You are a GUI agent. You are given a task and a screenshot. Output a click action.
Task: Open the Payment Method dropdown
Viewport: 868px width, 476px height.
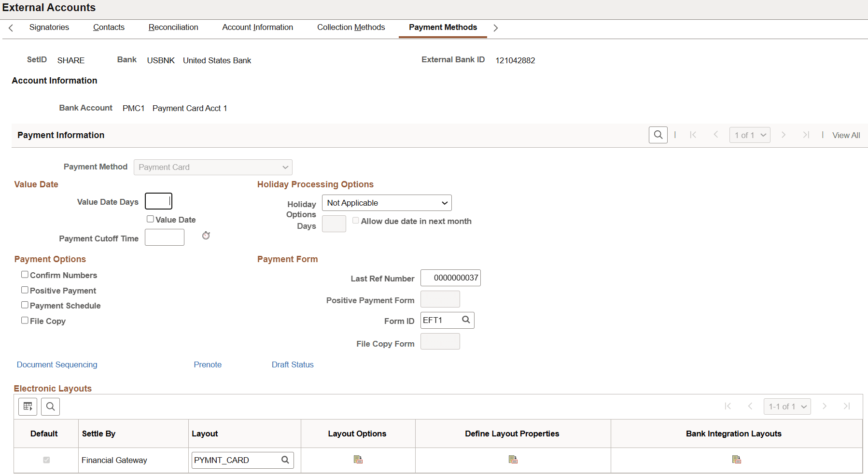212,167
